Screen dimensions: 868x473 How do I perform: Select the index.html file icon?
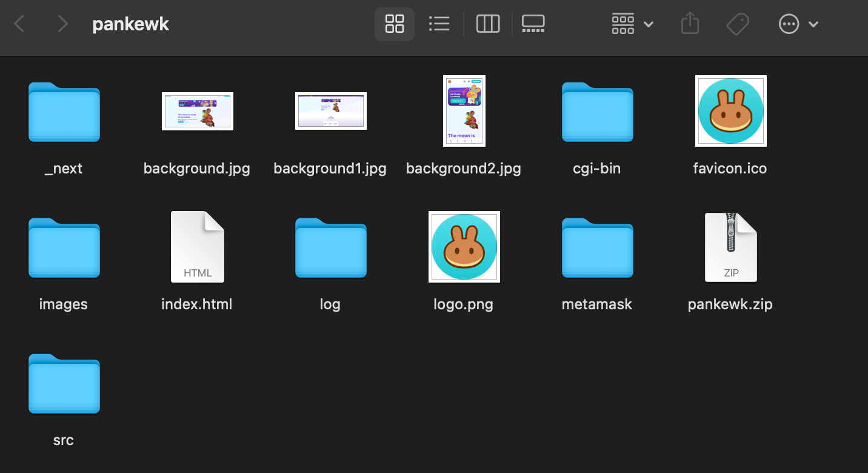(x=197, y=247)
